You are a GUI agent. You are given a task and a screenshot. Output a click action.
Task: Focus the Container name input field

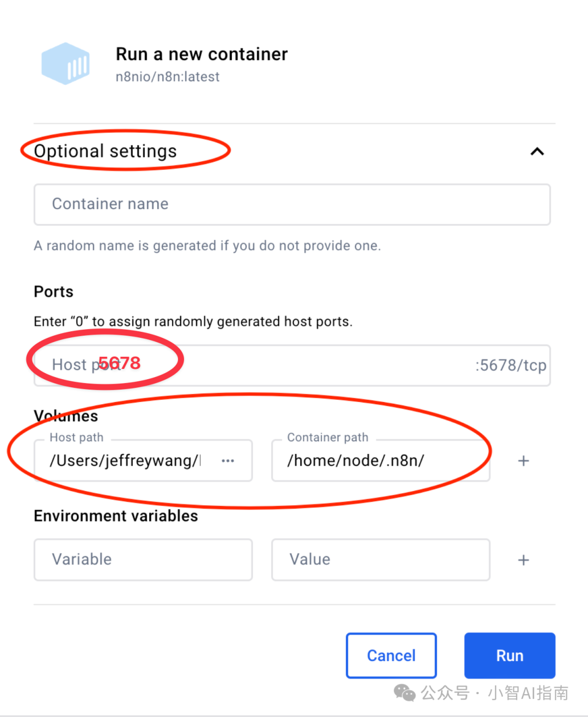click(x=292, y=204)
